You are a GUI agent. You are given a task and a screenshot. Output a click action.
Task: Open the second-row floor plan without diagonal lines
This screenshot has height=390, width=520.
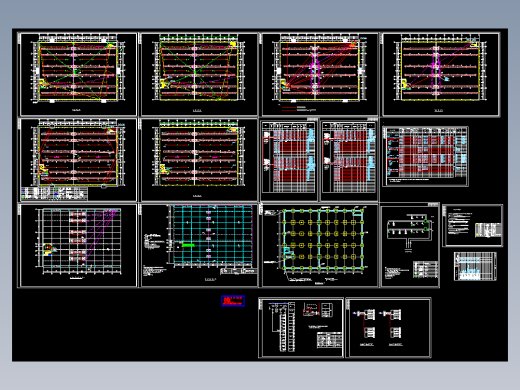[199, 160]
